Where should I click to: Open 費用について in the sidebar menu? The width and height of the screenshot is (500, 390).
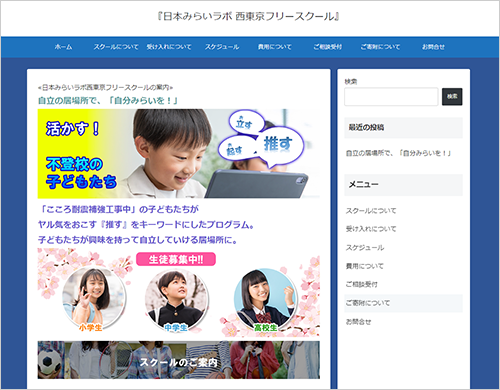[365, 266]
